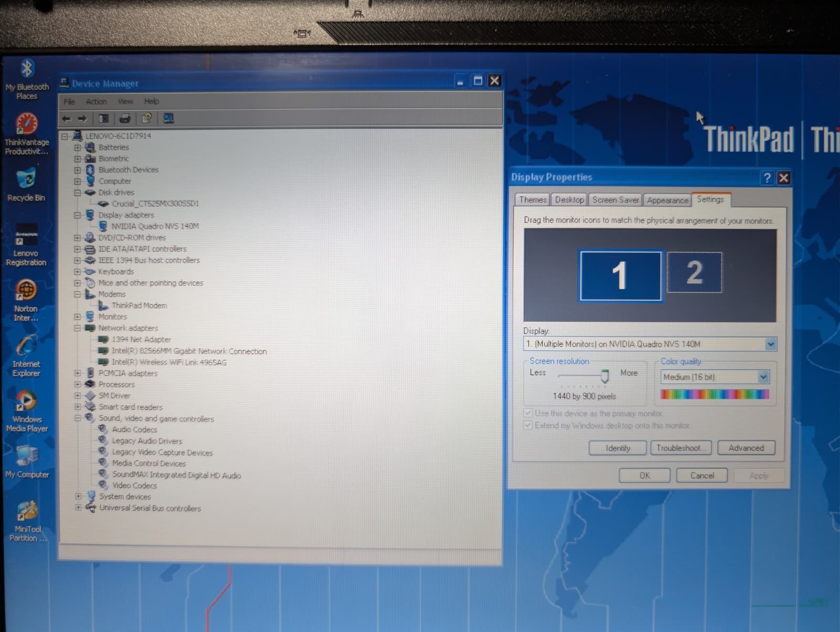Image resolution: width=840 pixels, height=632 pixels.
Task: Click the Forward arrow in Device Manager toolbar
Action: (x=82, y=119)
